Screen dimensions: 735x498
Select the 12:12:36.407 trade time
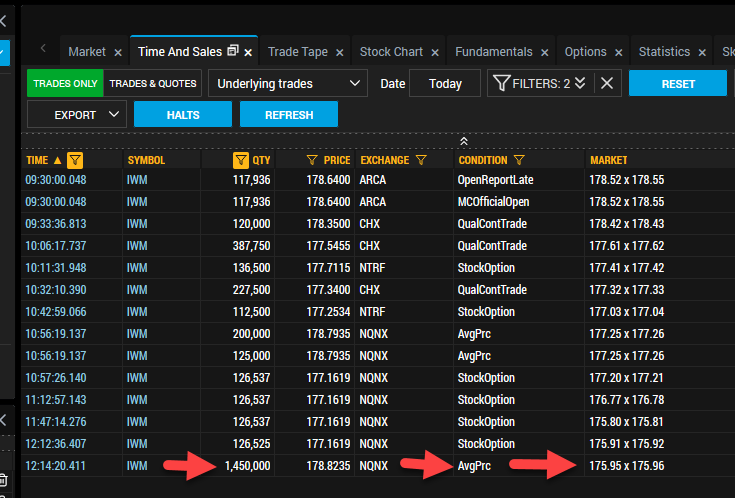point(56,444)
